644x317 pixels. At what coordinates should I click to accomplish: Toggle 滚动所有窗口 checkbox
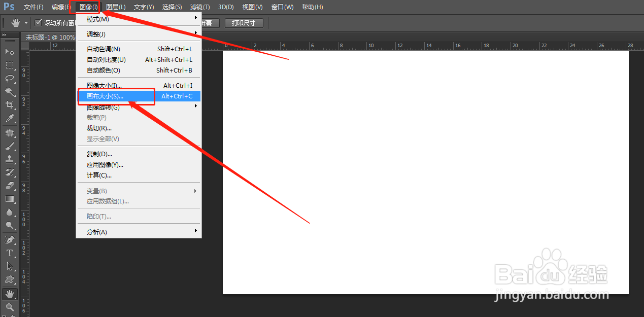39,23
